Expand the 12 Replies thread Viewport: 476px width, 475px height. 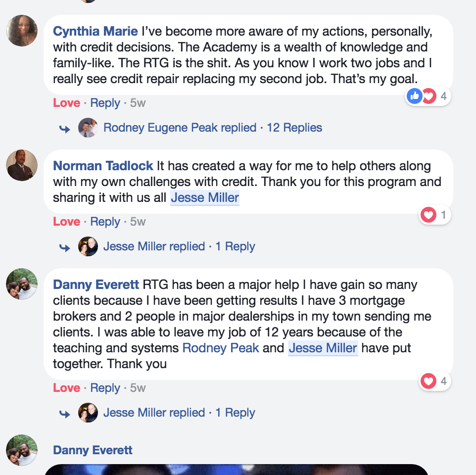(294, 128)
